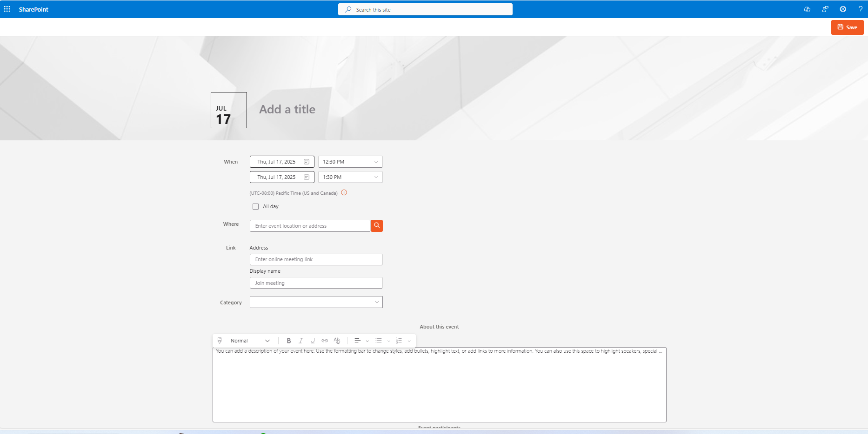Go to SharePoint home link

(x=33, y=9)
